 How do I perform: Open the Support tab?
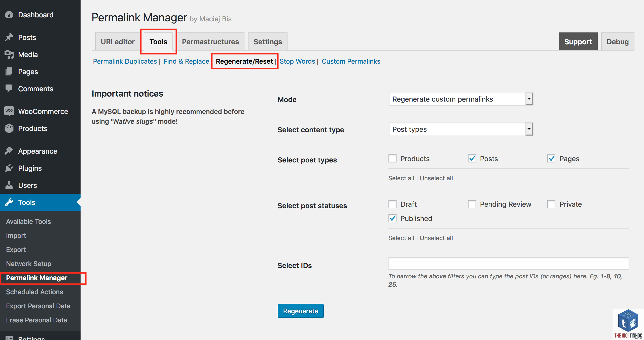tap(578, 42)
